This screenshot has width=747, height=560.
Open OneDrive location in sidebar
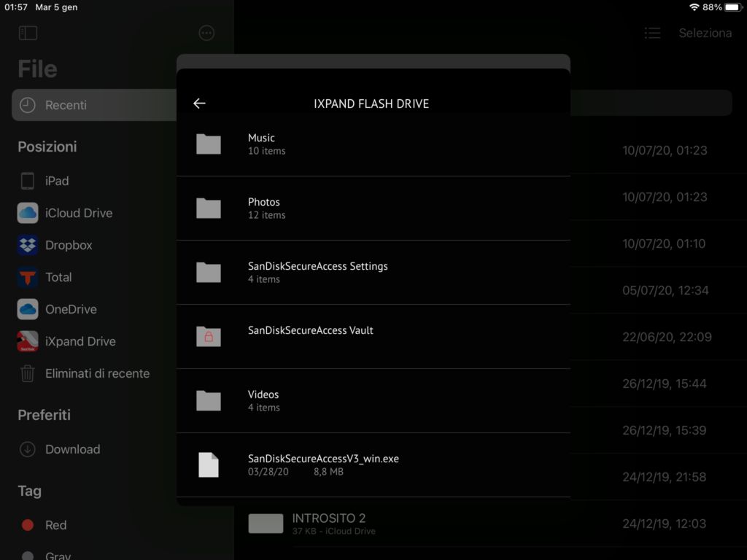[x=57, y=309]
